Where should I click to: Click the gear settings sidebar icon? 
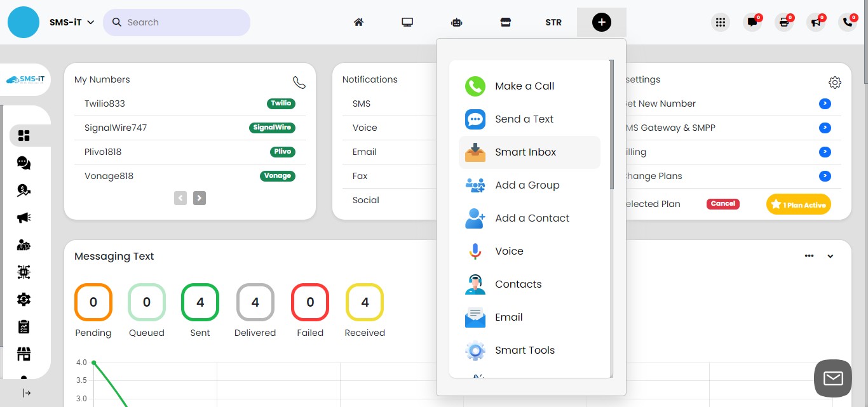(x=24, y=299)
